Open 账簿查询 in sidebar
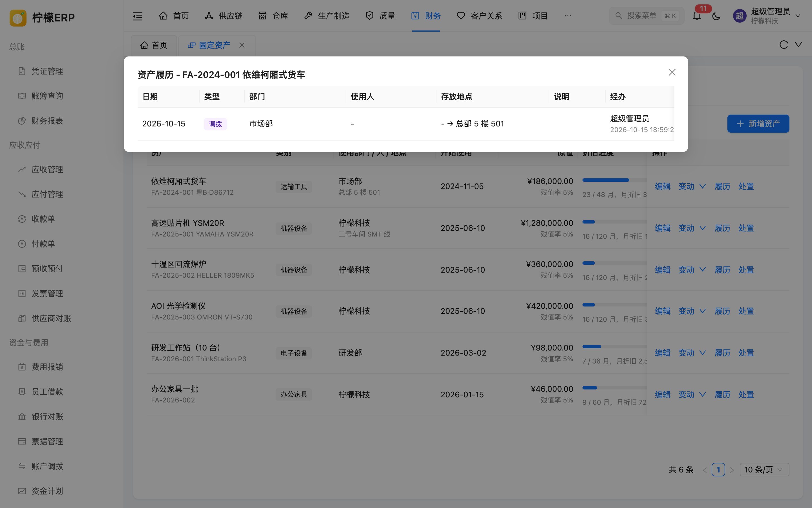Viewport: 812px width, 508px height. tap(47, 96)
